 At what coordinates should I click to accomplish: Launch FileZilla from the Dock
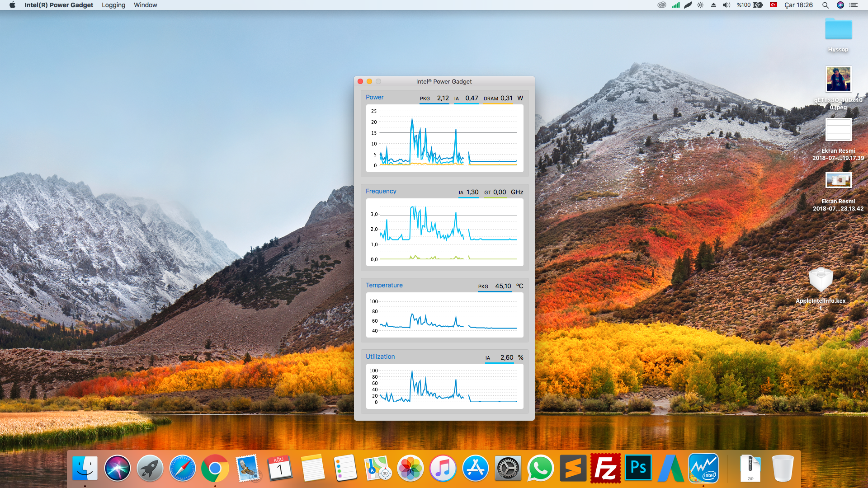(605, 469)
